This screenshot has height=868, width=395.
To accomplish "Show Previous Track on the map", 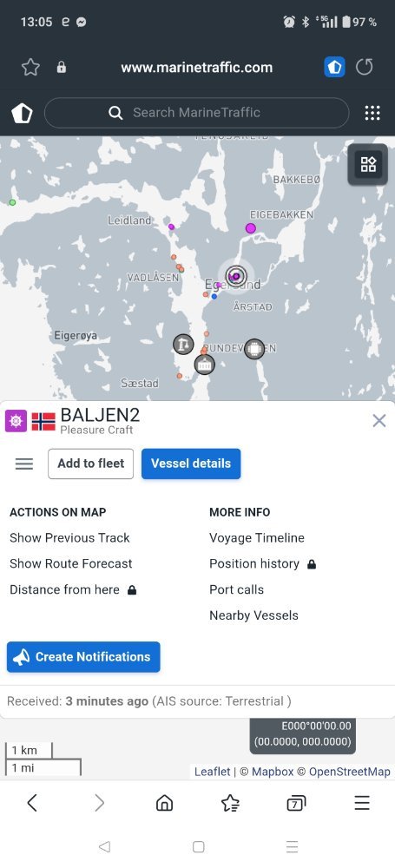I will click(69, 538).
